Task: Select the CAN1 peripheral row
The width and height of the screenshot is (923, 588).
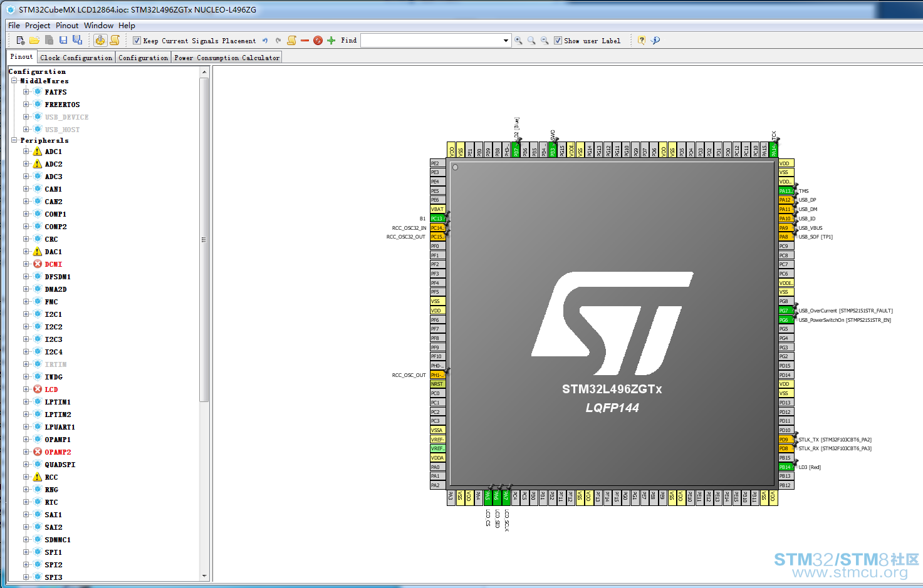Action: click(53, 189)
